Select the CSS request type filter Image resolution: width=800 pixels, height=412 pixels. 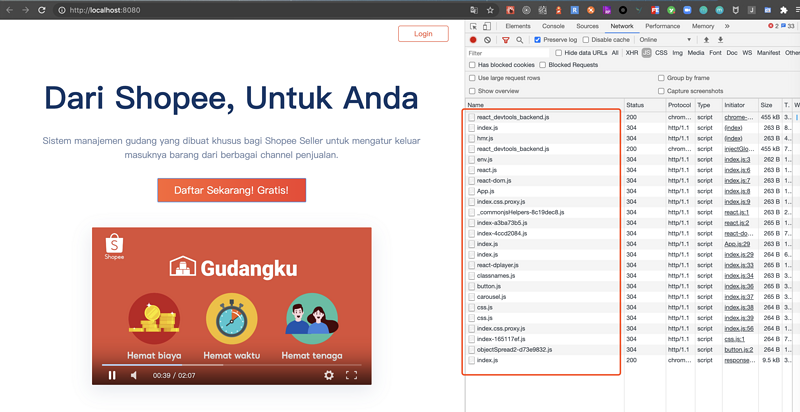[661, 53]
